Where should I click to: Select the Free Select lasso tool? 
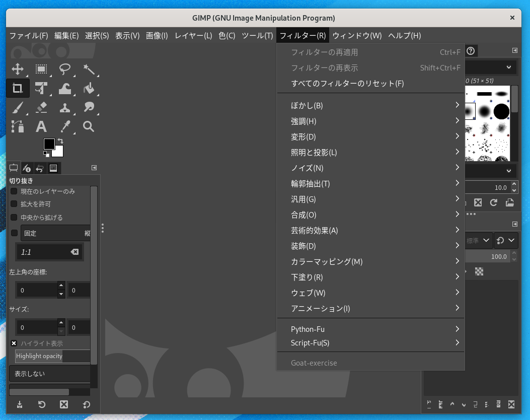pyautogui.click(x=65, y=69)
